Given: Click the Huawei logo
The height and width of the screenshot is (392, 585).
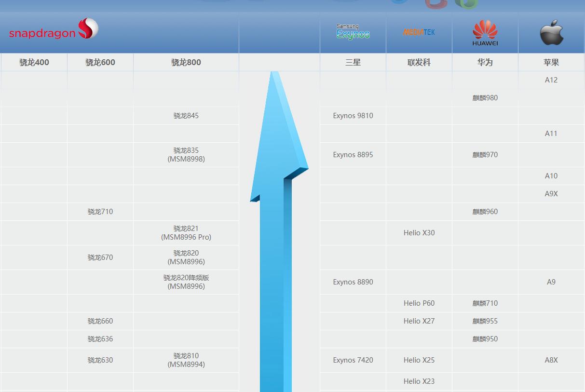Looking at the screenshot, I should point(484,32).
